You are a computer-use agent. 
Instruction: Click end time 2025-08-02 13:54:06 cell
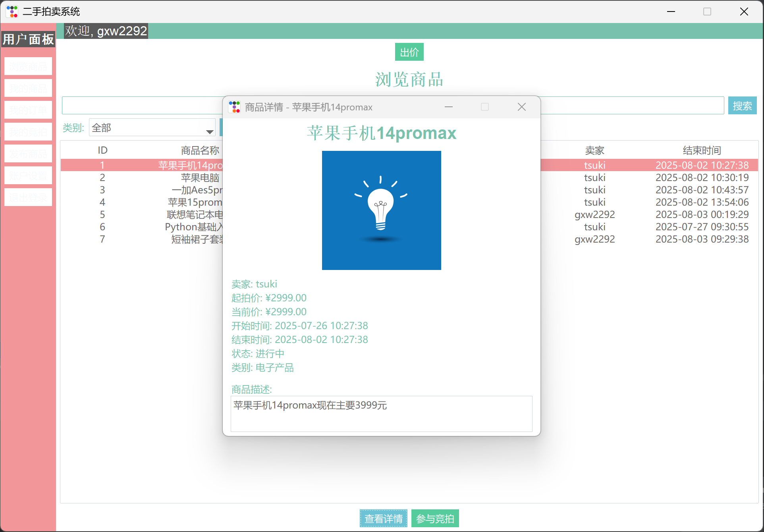click(x=702, y=202)
